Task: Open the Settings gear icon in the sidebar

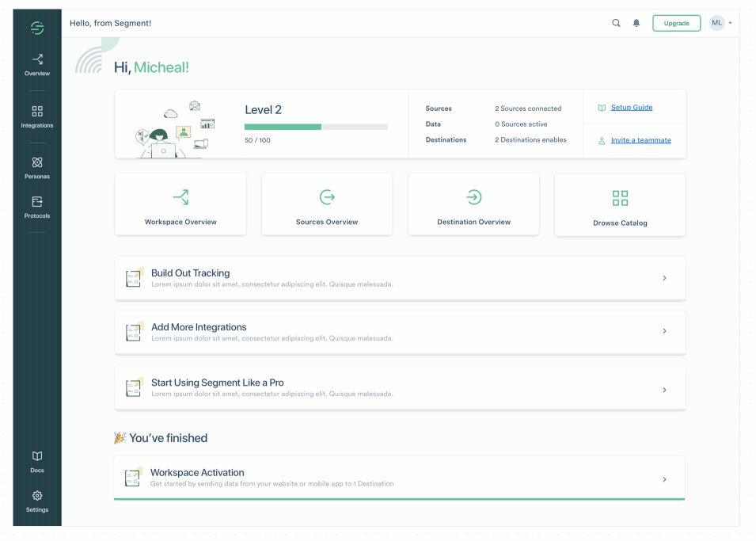Action: coord(37,496)
